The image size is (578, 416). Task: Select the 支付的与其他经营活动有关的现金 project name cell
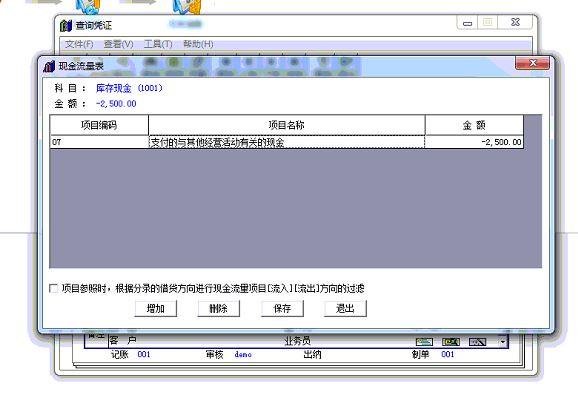[287, 142]
